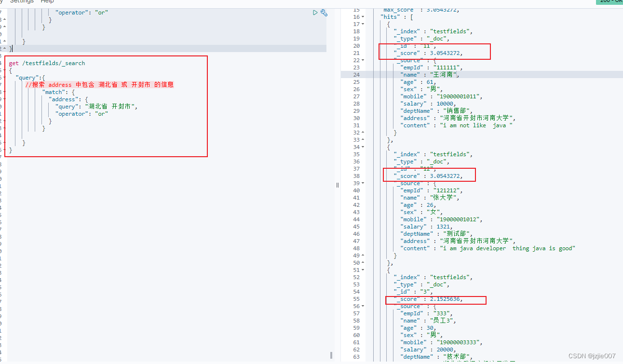This screenshot has height=364, width=623.
Task: Click the "empId" : "333" line
Action: coord(426,313)
